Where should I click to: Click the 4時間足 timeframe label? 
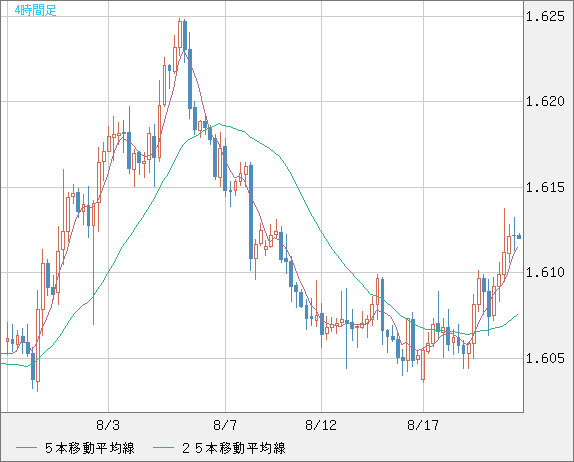point(35,10)
